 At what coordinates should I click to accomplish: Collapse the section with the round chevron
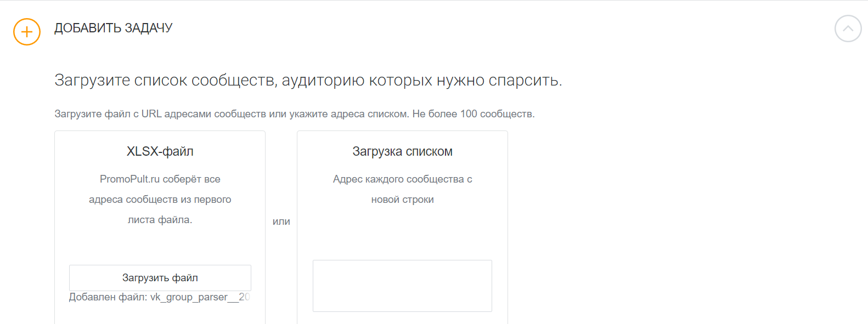848,29
